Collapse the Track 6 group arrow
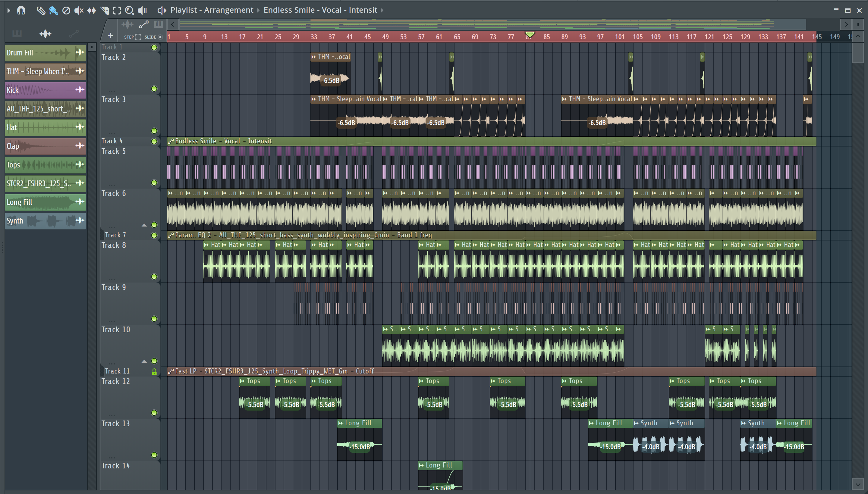 click(144, 225)
